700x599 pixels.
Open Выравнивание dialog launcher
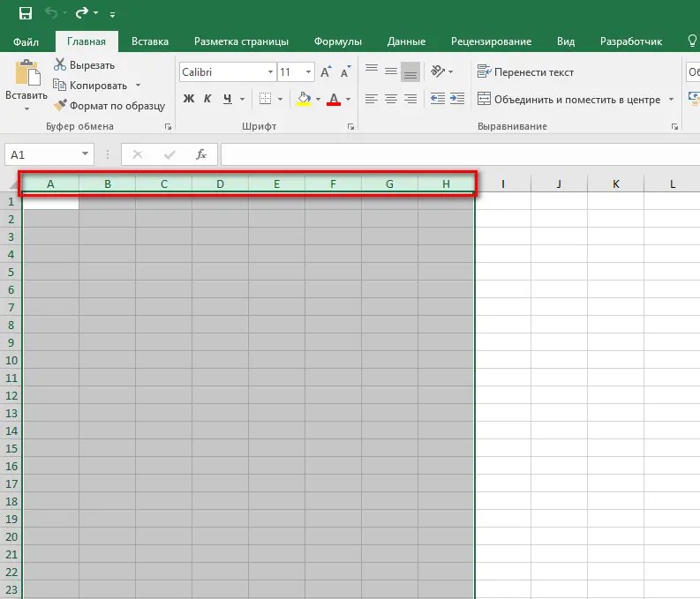pos(674,127)
